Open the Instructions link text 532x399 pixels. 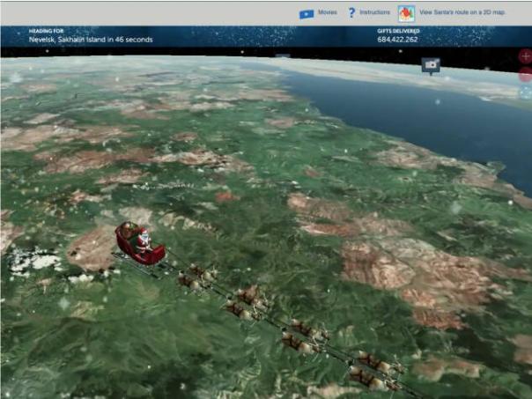pos(375,13)
